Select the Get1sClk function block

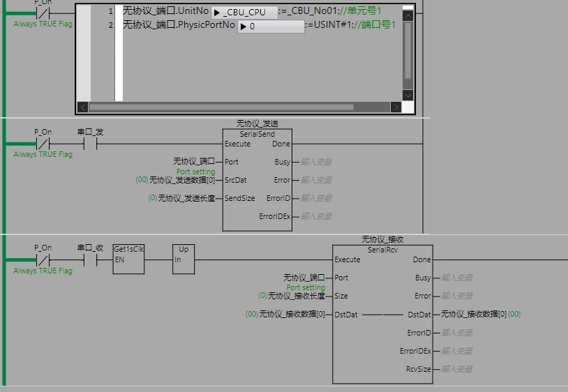[x=128, y=259]
